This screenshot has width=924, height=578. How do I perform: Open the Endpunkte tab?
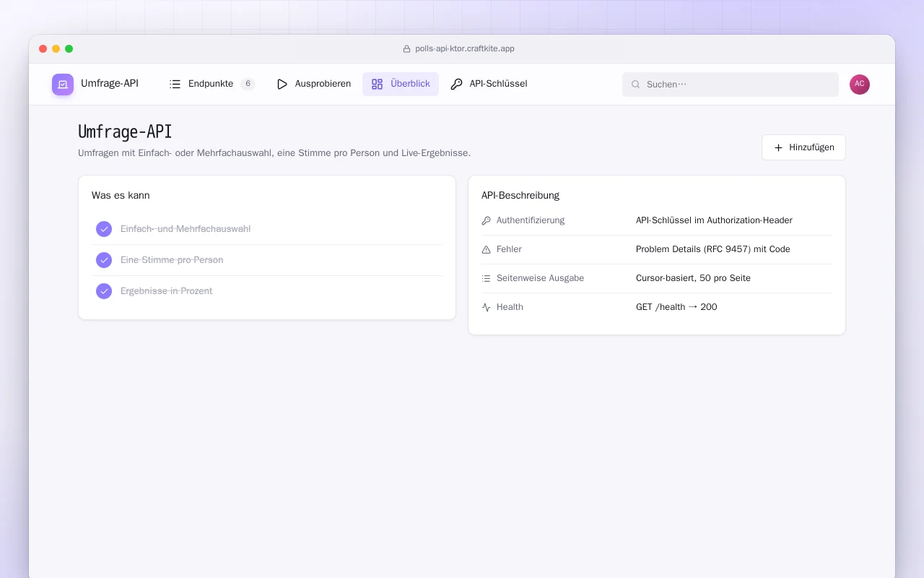click(x=212, y=84)
